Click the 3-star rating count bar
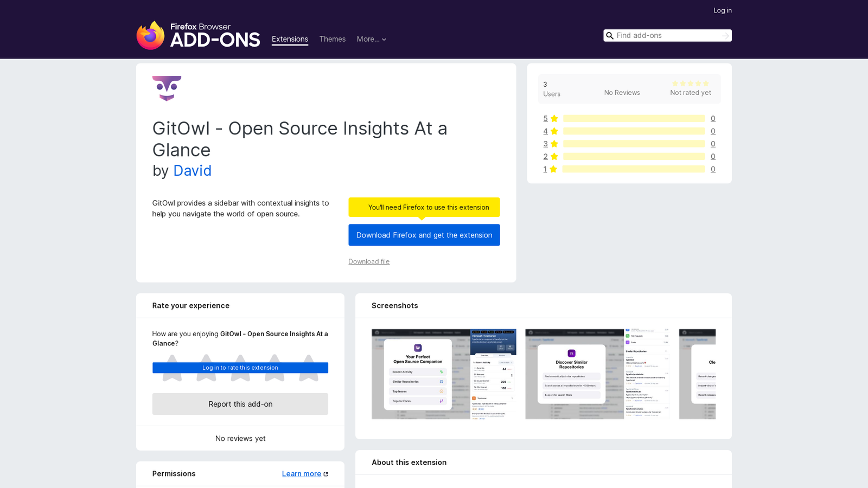The width and height of the screenshot is (868, 488). tap(634, 144)
